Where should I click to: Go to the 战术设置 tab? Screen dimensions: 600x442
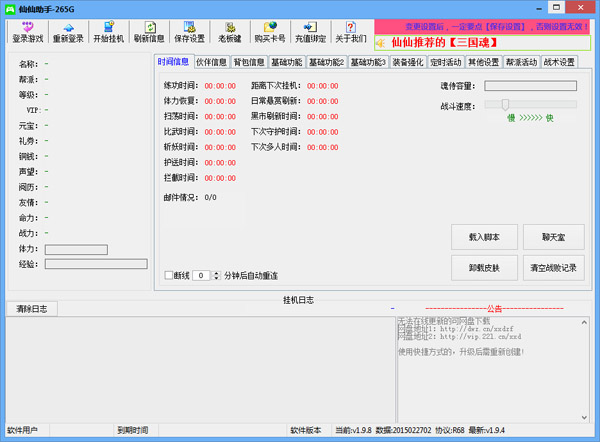point(560,62)
